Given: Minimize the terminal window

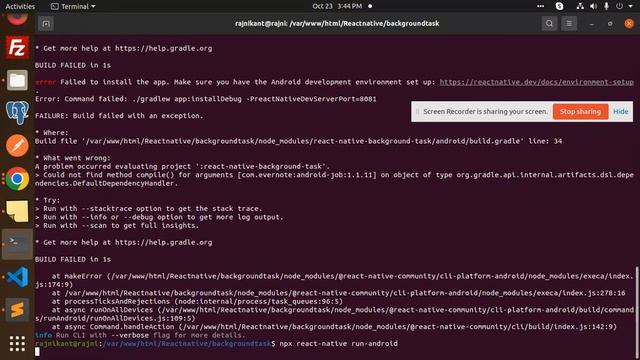Looking at the screenshot, I should [591, 24].
